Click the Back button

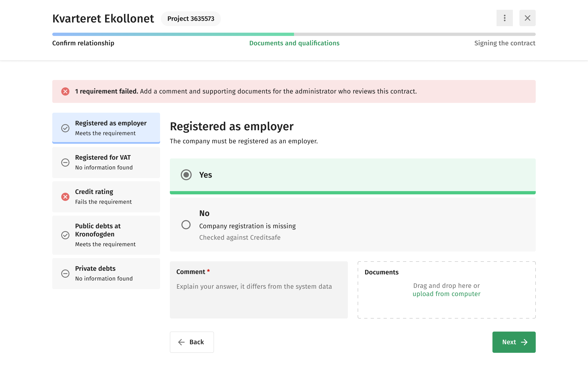192,342
